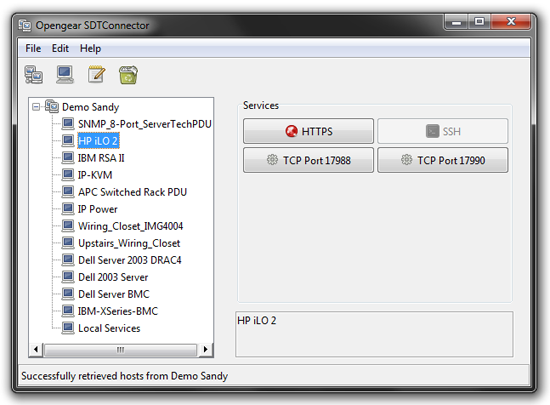Select Upstairs_Wiring_Closet host

129,243
